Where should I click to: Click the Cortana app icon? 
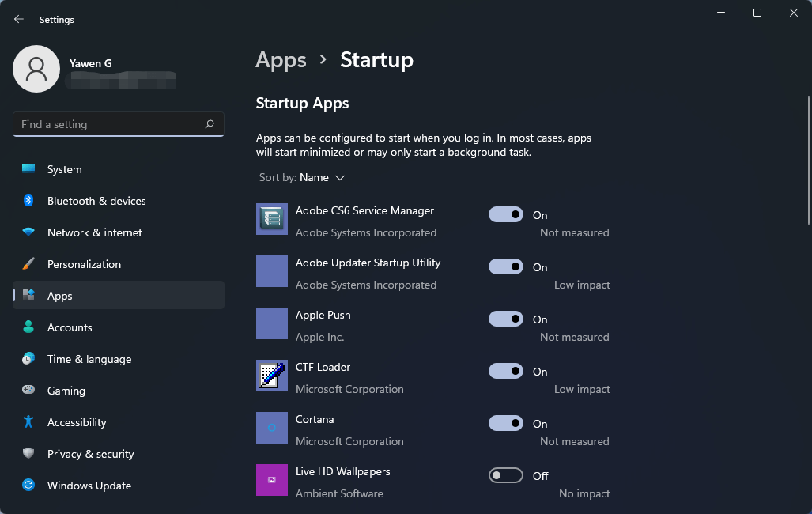coord(272,428)
